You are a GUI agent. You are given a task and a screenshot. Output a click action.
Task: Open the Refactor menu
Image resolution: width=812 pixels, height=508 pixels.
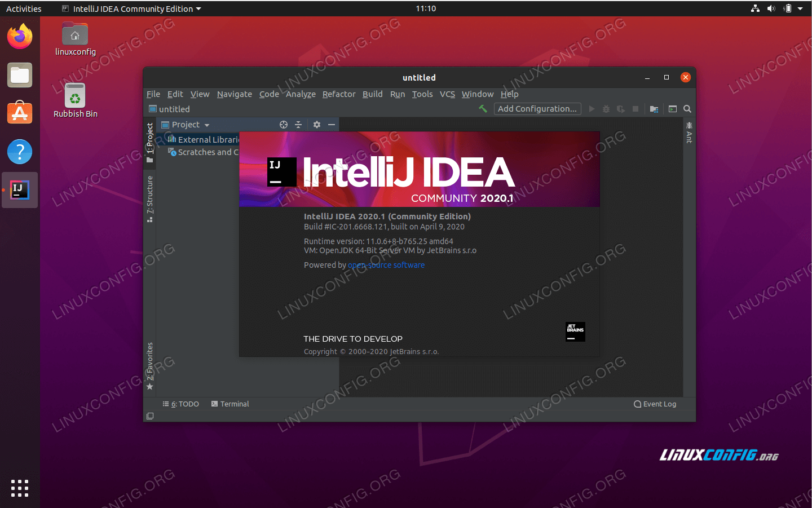[339, 94]
